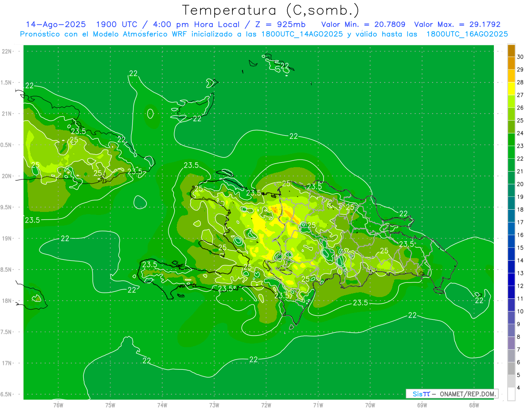Image resolution: width=532 pixels, height=411 pixels.
Task: Click the '76W' longitude axis label
Action: click(59, 405)
